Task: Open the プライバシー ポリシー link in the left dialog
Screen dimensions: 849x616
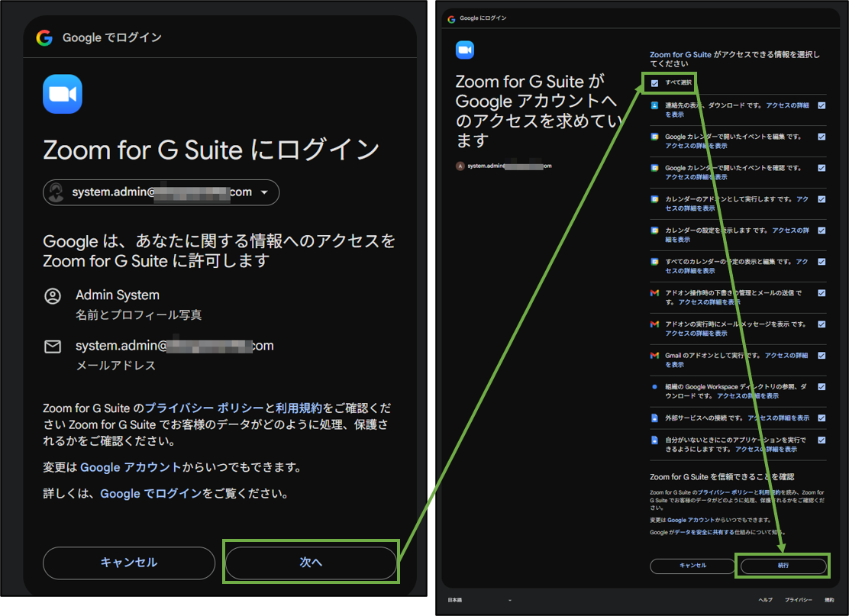Action: tap(204, 408)
